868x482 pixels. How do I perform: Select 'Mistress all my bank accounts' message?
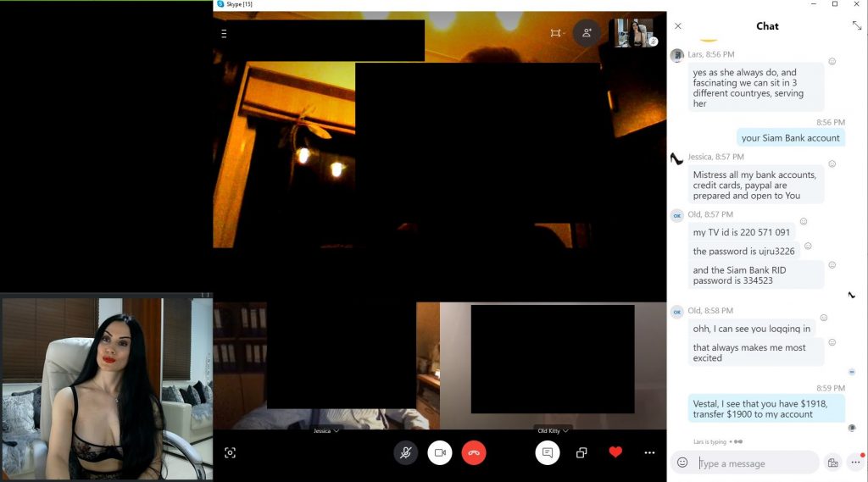(755, 185)
